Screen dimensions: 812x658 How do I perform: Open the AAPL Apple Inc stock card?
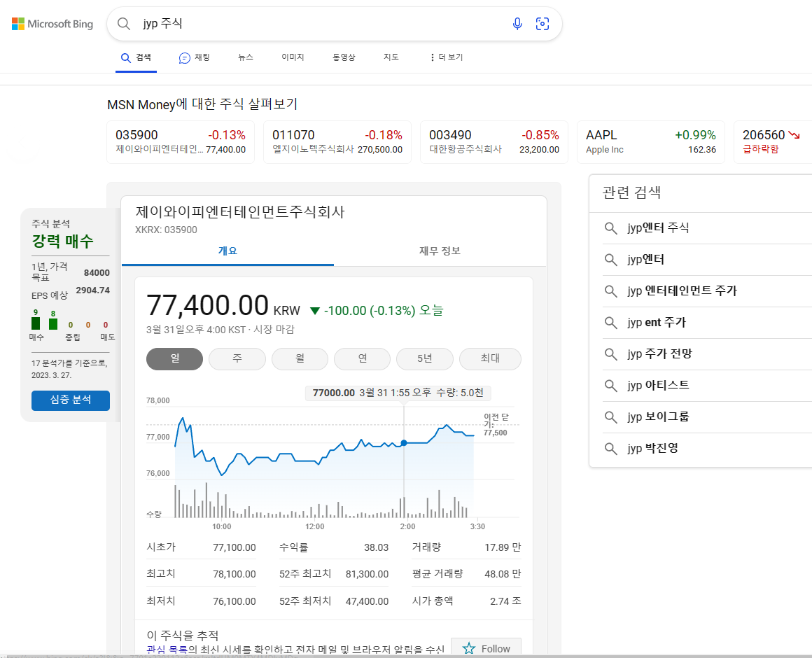651,142
